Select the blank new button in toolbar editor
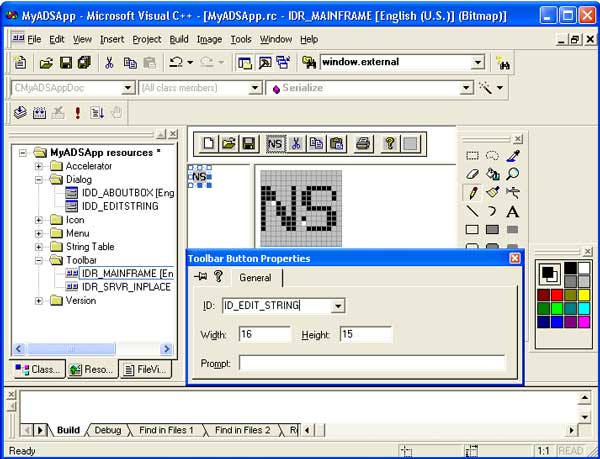This screenshot has width=600, height=459. [410, 144]
